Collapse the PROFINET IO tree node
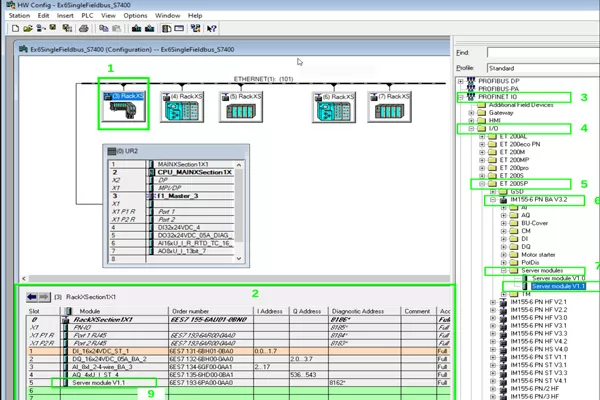Viewport: 600px width, 400px height. 460,97
